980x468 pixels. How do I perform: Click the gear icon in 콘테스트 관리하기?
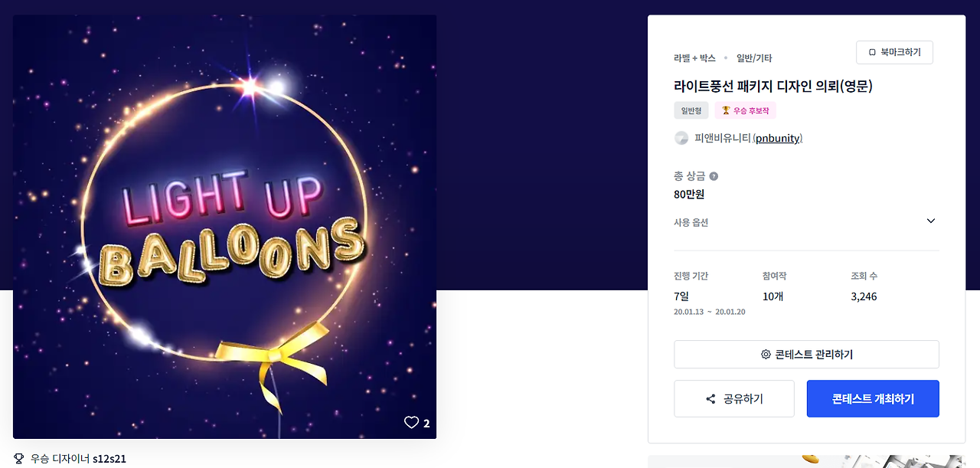coord(766,355)
